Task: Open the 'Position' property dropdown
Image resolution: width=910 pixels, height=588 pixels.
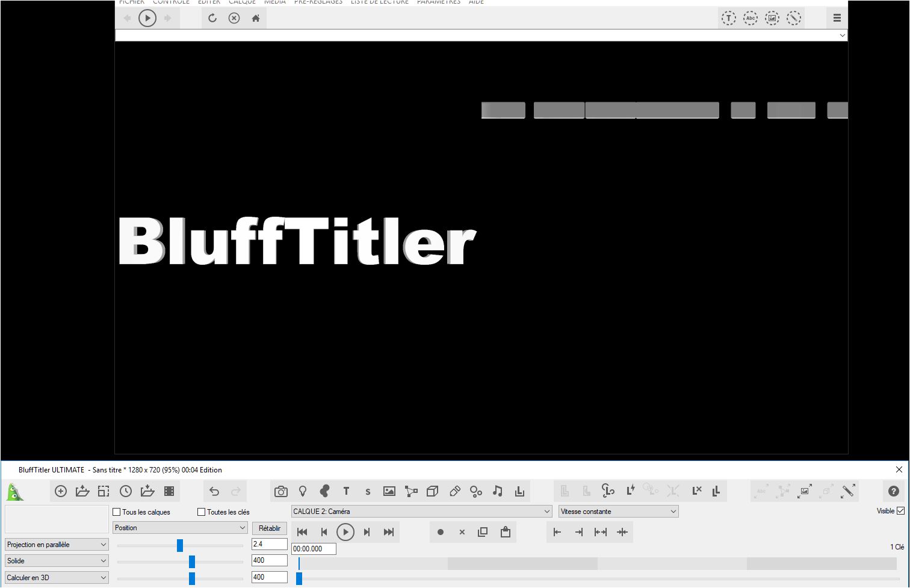Action: pos(181,528)
